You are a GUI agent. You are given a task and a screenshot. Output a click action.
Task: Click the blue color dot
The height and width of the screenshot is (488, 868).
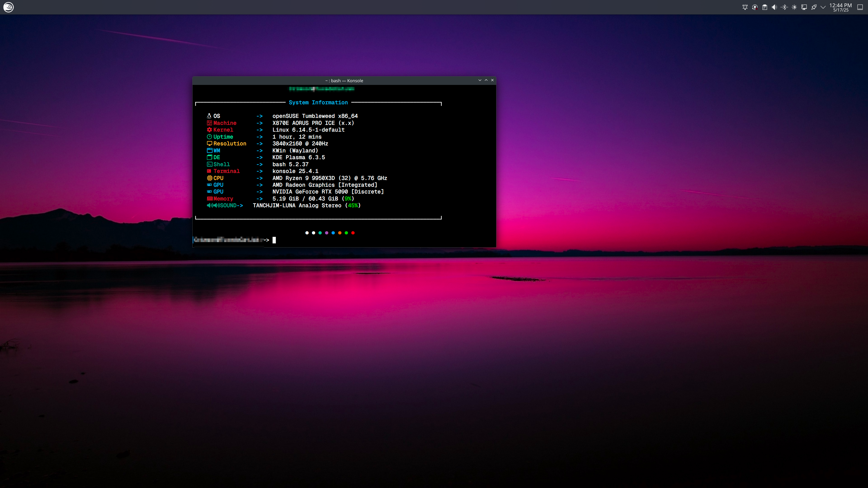tap(333, 233)
